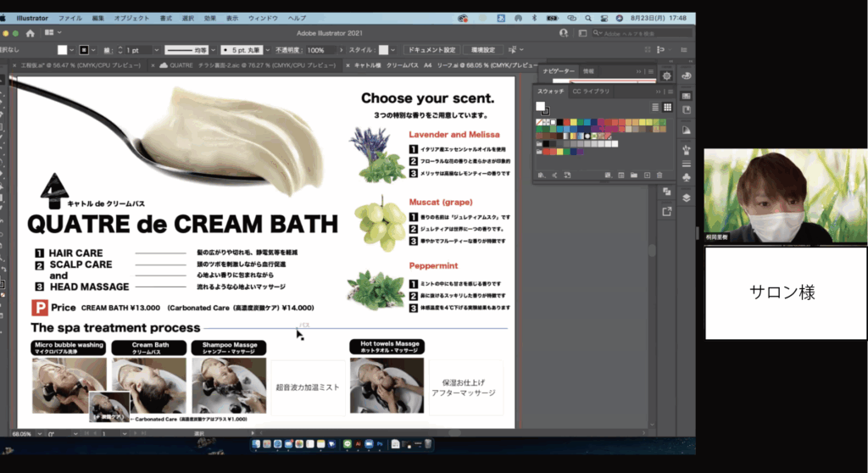Open the swatch libraries menu icon
Image resolution: width=868 pixels, height=473 pixels.
(x=542, y=175)
